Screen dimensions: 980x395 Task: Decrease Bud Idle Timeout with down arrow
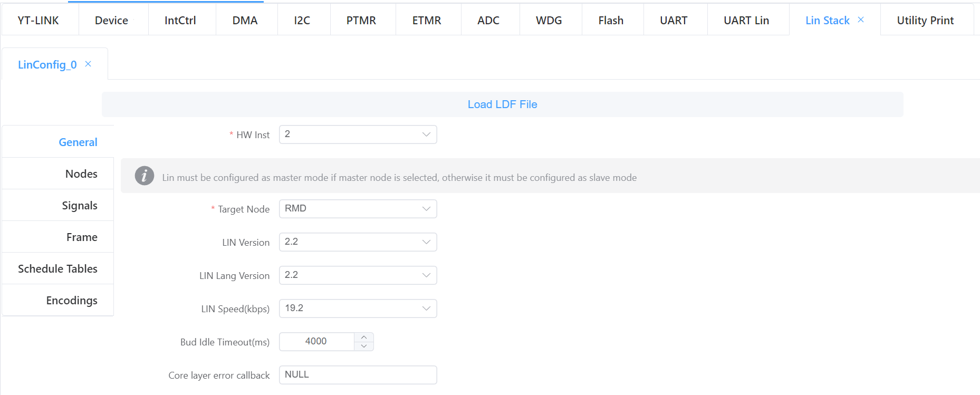pyautogui.click(x=364, y=346)
